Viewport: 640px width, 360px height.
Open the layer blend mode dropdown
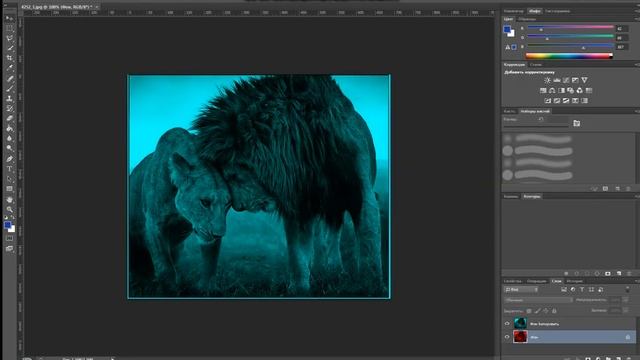click(x=538, y=300)
